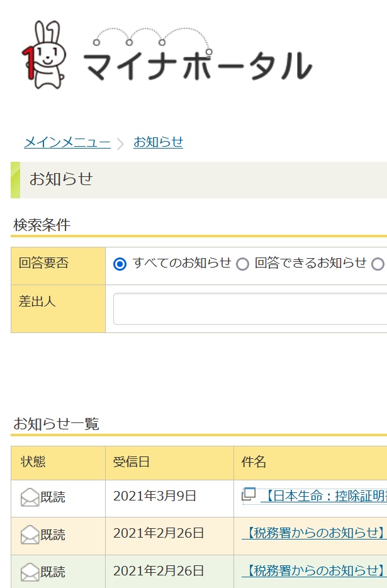
Task: Click the 件名 column header
Action: [x=254, y=463]
